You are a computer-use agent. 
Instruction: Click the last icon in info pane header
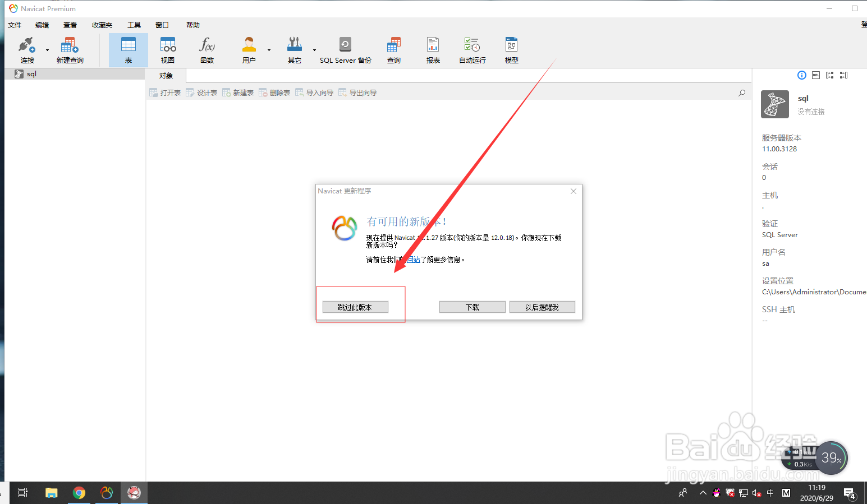click(x=844, y=75)
